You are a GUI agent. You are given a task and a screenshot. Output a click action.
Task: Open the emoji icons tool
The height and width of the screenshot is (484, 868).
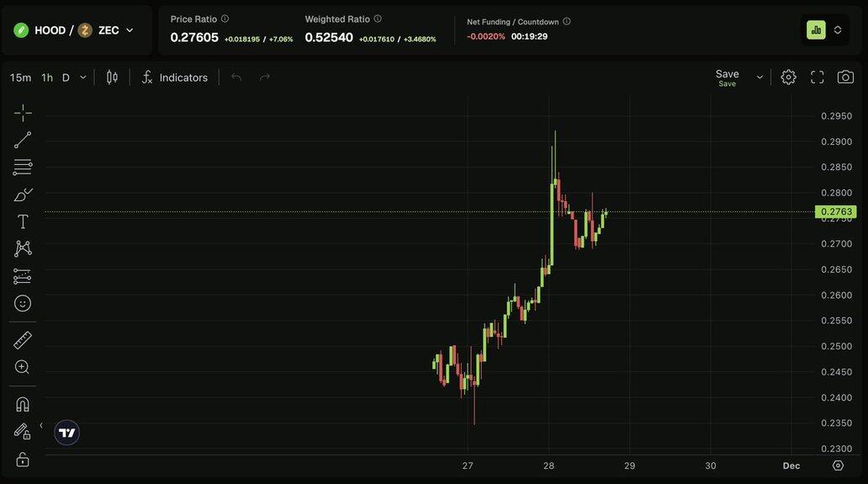(x=23, y=303)
